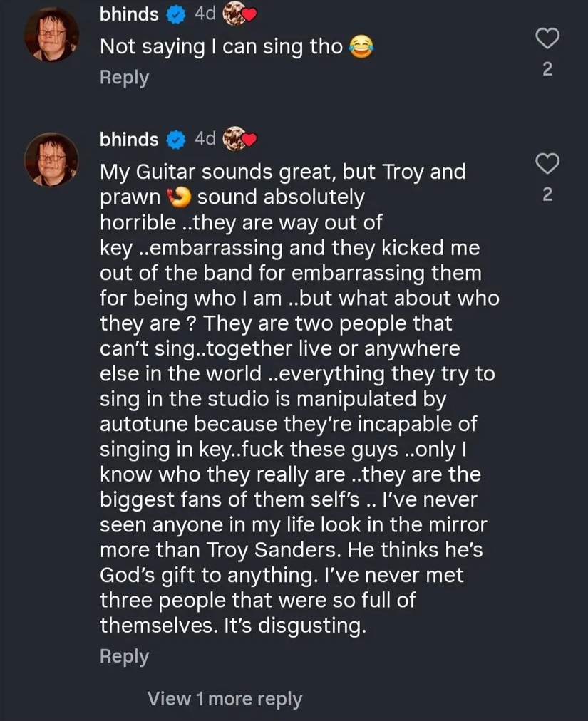Screen dimensions: 588x721
Task: Open bhinds avatar on the second comment
Action: tap(51, 160)
